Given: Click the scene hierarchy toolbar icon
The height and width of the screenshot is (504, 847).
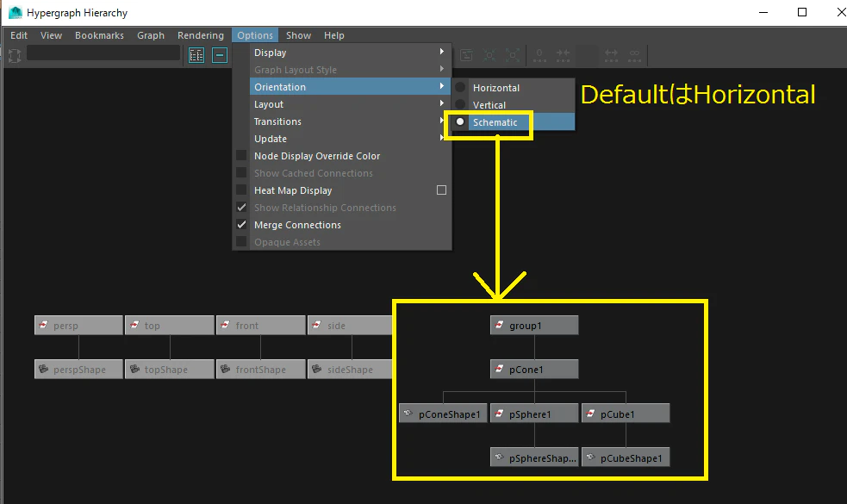Looking at the screenshot, I should pos(196,55).
